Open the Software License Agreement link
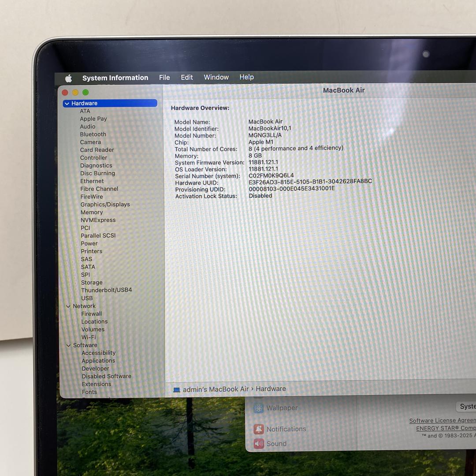476x476 pixels. click(443, 420)
